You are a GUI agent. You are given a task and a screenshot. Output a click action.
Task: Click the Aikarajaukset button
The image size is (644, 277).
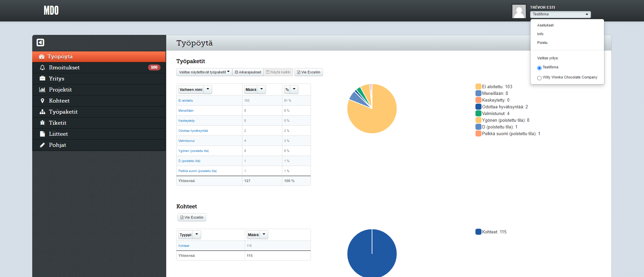[248, 72]
